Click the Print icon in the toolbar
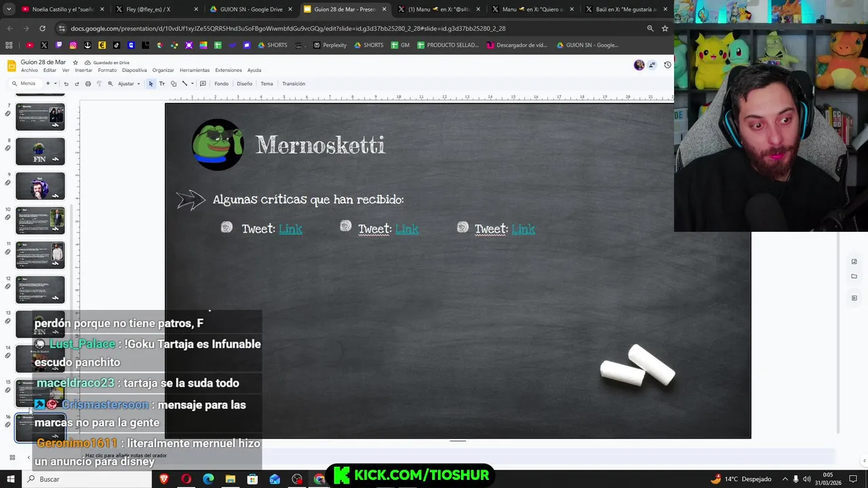868x488 pixels. pyautogui.click(x=87, y=84)
